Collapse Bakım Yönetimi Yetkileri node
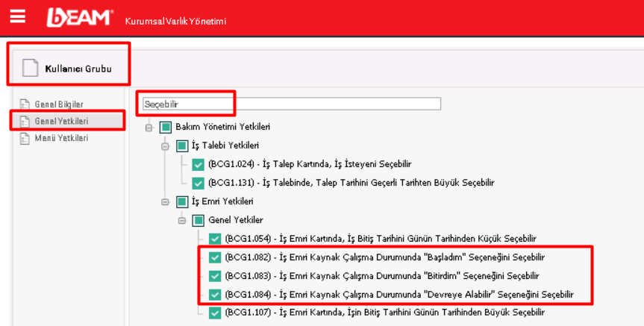Viewport: 644px width, 326px height. [149, 128]
